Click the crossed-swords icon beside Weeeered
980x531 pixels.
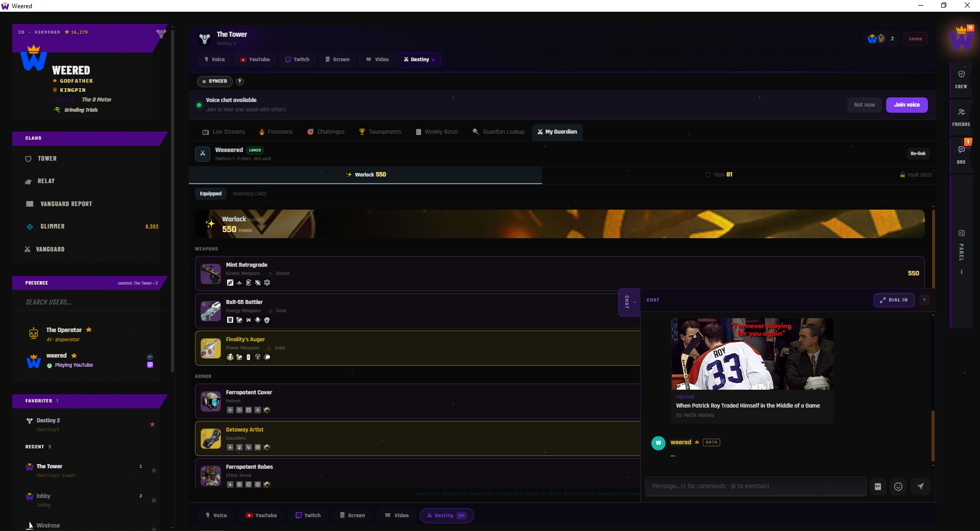(203, 154)
